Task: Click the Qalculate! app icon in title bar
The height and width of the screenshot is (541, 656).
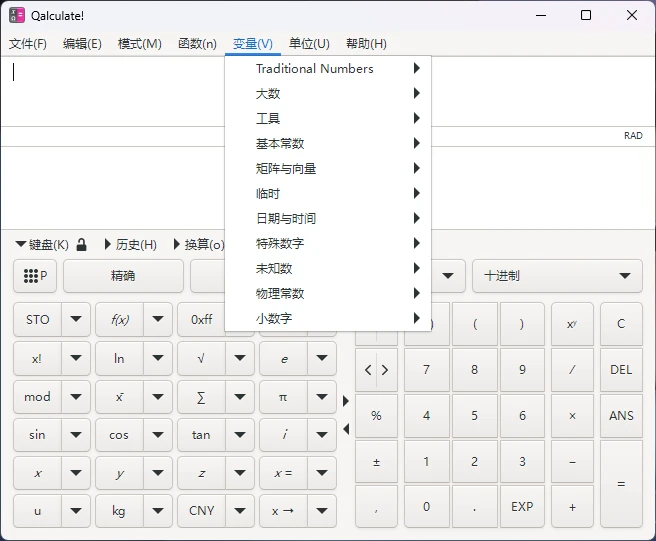Action: (x=17, y=15)
